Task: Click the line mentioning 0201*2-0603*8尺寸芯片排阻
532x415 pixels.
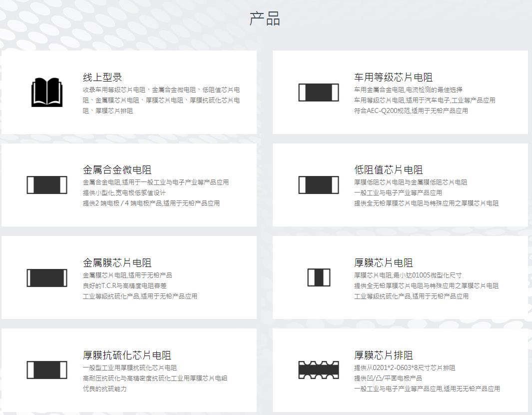Action: pos(405,368)
